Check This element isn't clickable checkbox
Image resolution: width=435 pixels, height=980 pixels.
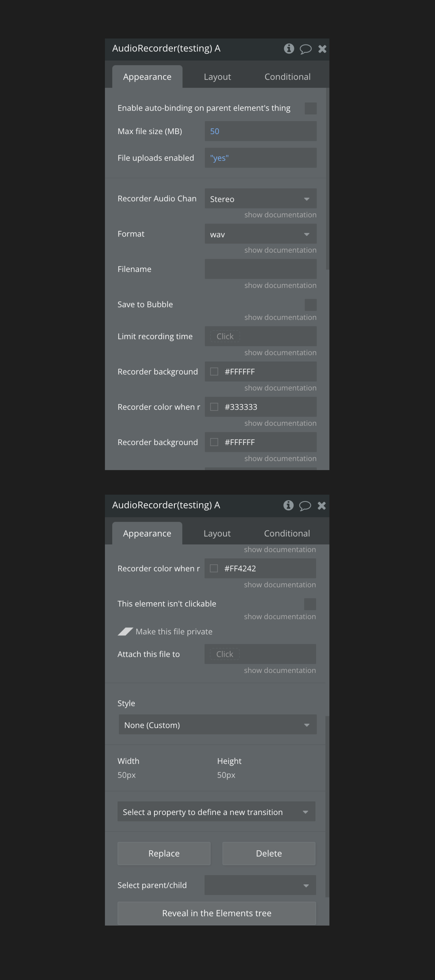pos(310,604)
